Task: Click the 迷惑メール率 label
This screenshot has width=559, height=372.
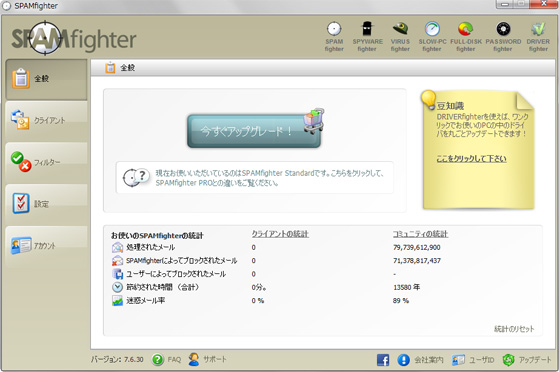Action: coord(145,301)
